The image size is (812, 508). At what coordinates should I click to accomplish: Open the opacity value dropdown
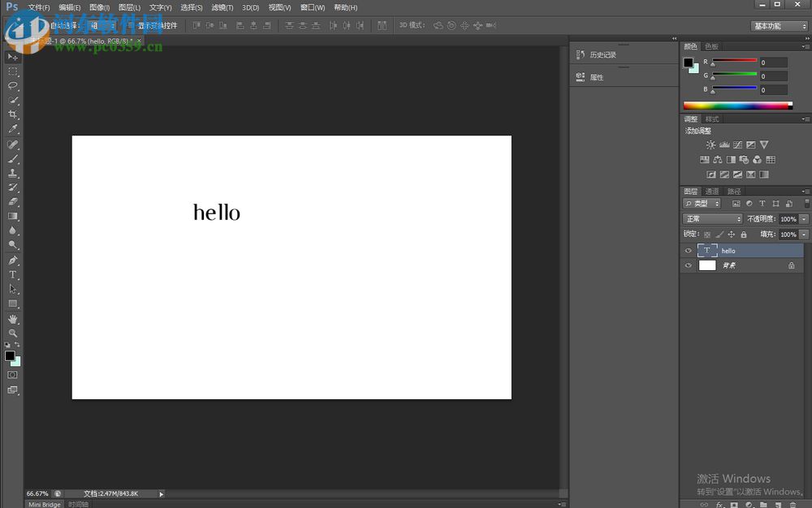(x=804, y=219)
